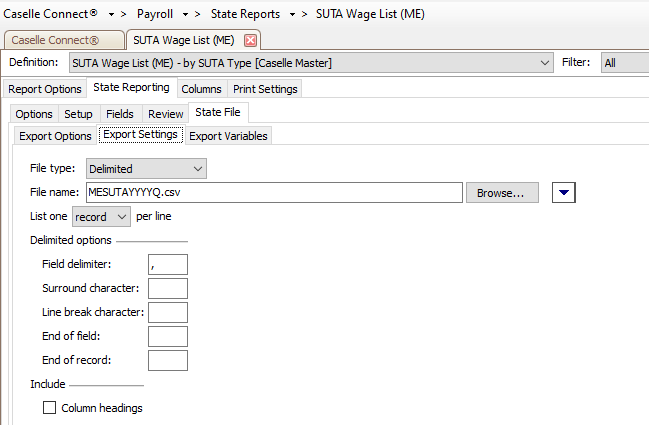
Task: Focus the Surround character field
Action: 167,288
